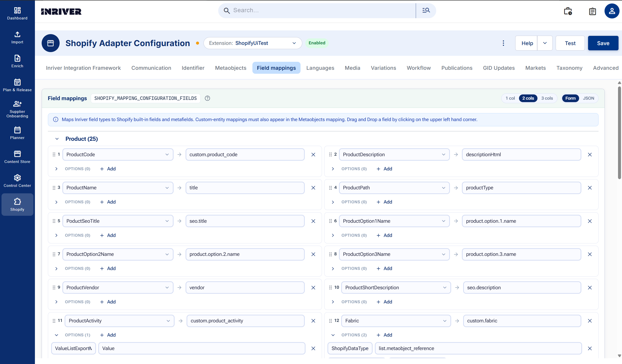Click the vertical scrollbar thumb
The width and height of the screenshot is (622, 364).
coord(619,133)
